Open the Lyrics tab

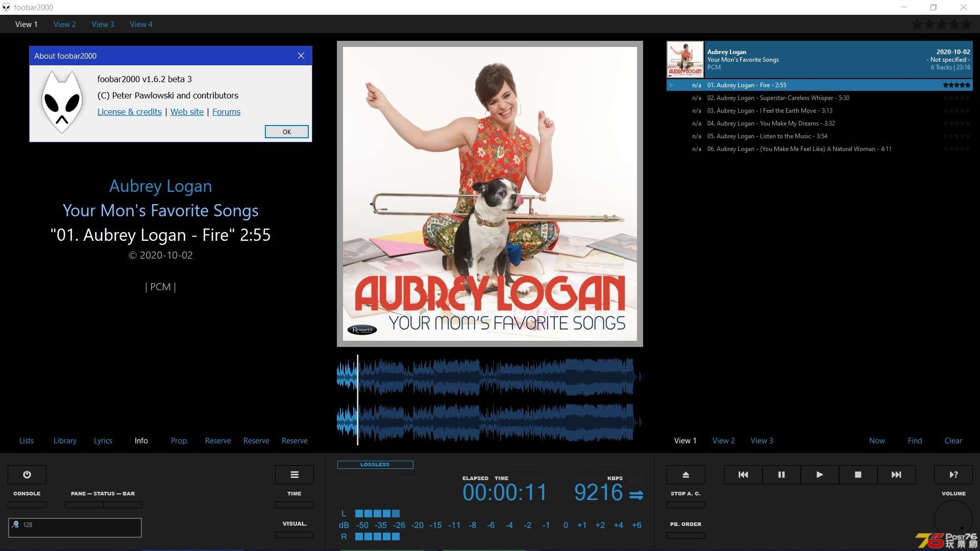point(103,440)
